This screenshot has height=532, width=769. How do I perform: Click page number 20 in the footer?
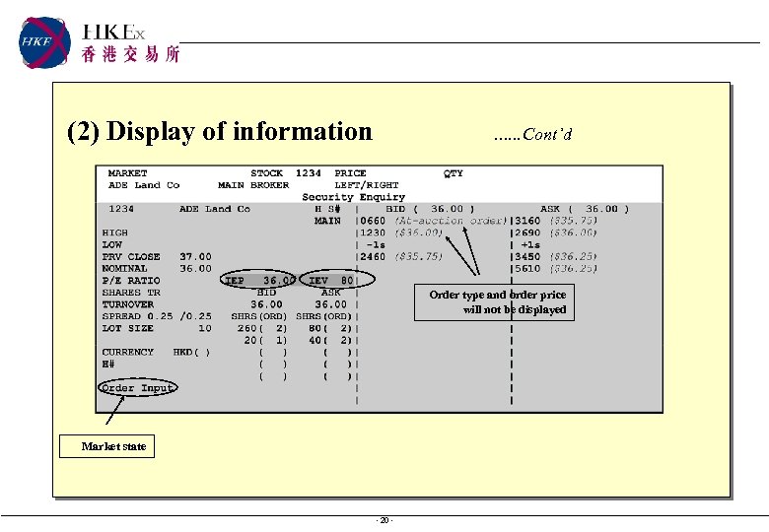click(384, 520)
